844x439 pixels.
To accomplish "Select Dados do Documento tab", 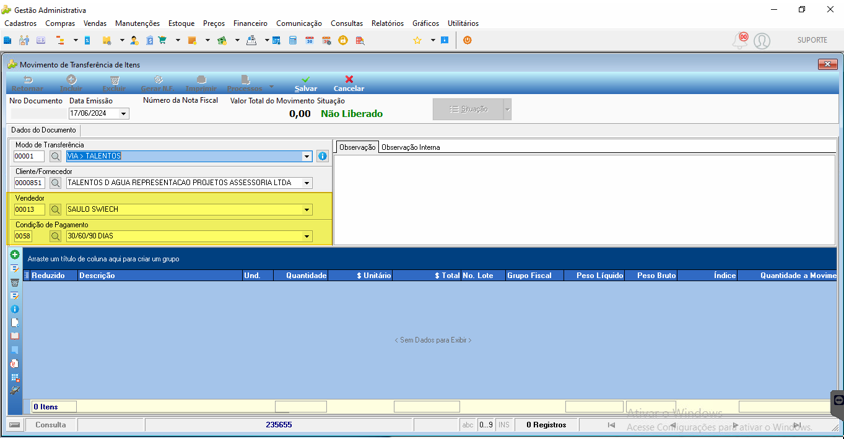I will click(x=44, y=130).
